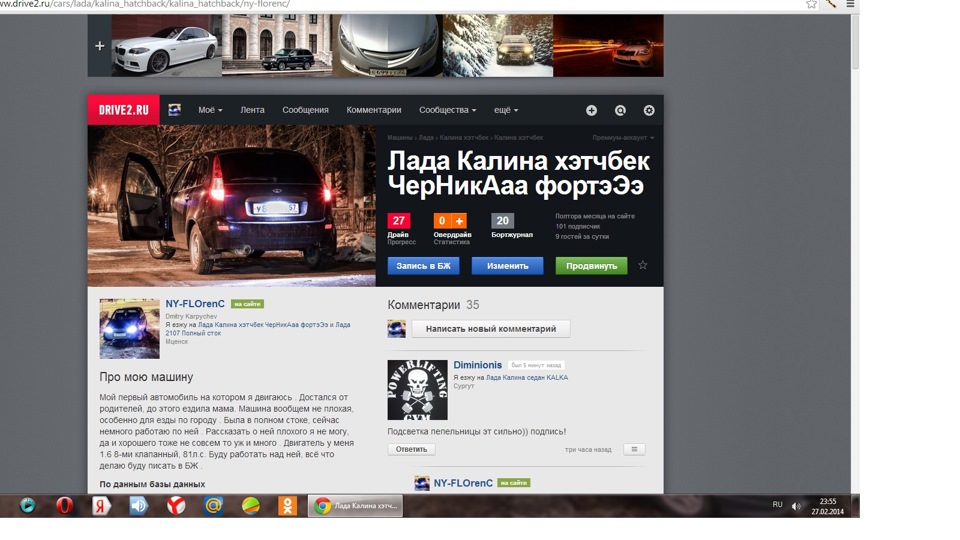960x540 pixels.
Task: Open the Mail.ru agent icon in taskbar
Action: pyautogui.click(x=213, y=506)
